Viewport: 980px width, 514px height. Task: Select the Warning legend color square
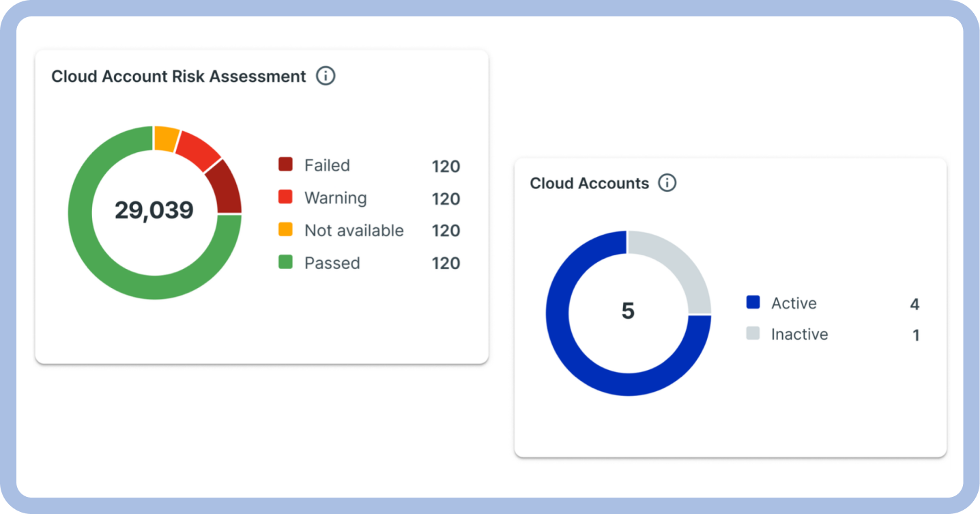285,197
